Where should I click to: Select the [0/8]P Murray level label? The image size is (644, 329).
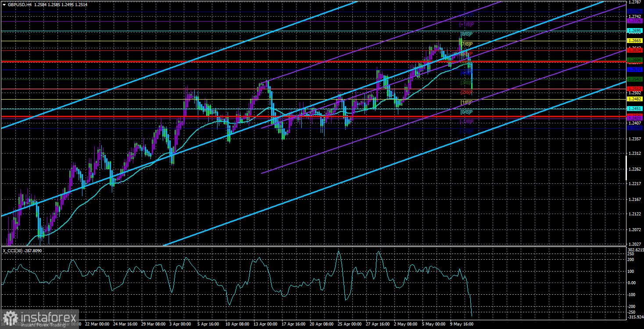466,112
